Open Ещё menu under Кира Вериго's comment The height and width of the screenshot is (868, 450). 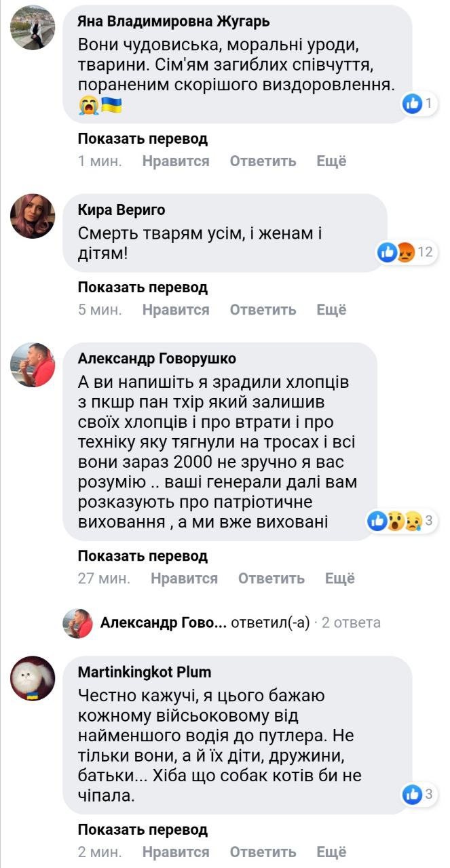(x=331, y=310)
